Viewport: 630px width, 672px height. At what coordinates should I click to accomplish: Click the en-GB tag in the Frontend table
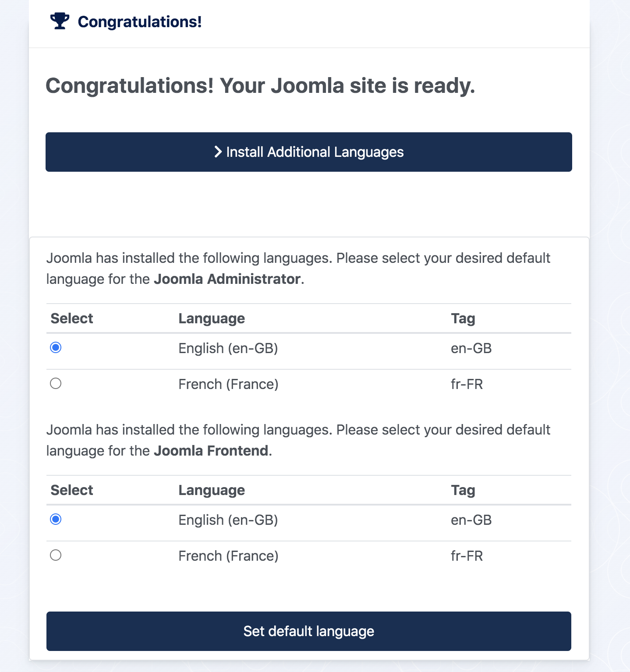tap(471, 520)
